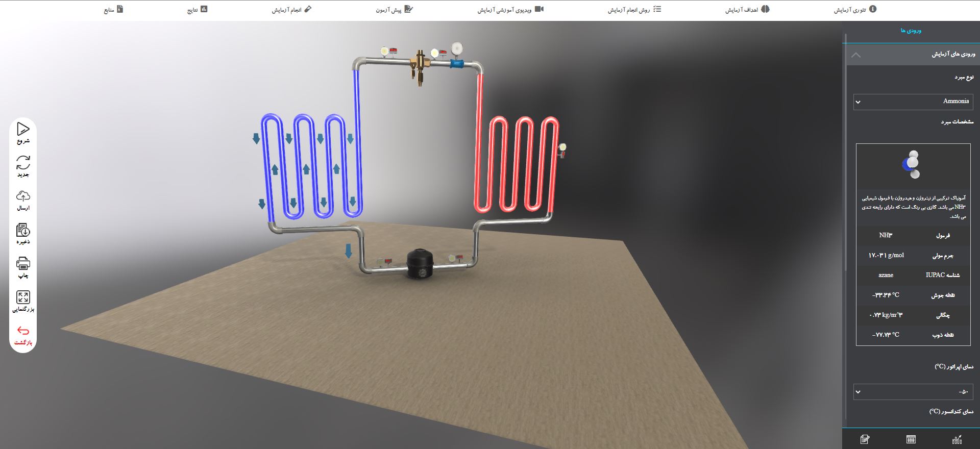The height and width of the screenshot is (449, 980).
Task: Open the Pre-test (پیش آزمون) menu item
Action: tap(394, 10)
